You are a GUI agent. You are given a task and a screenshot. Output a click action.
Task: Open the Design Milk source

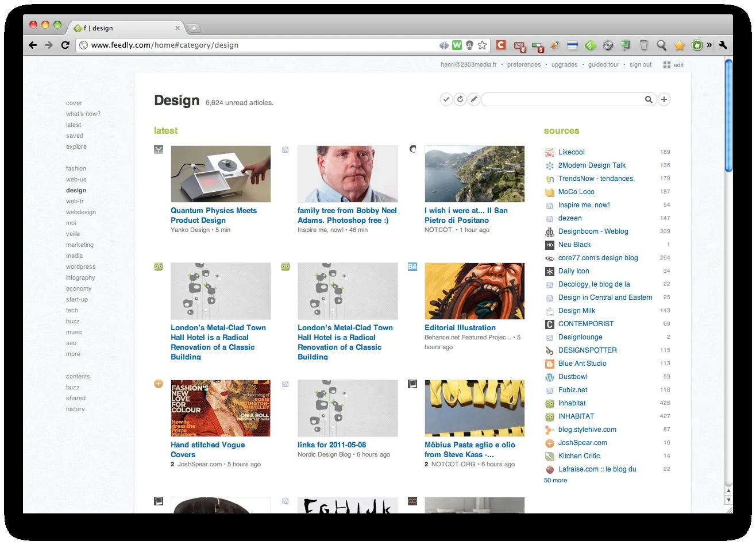[x=577, y=311]
